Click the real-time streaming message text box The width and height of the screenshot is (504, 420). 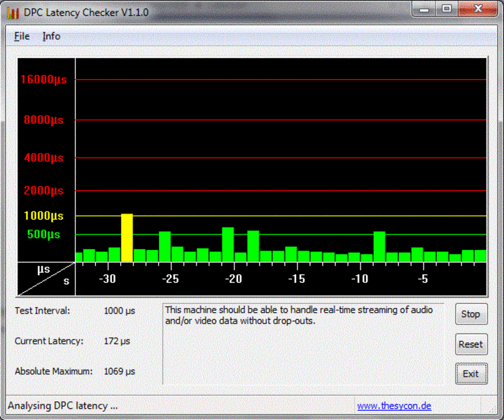(303, 344)
